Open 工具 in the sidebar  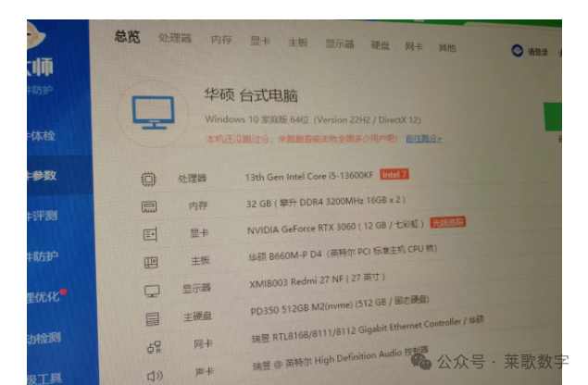click(44, 379)
